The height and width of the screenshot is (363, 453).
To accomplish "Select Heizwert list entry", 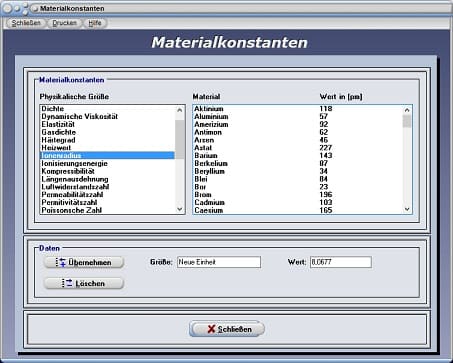I will [x=107, y=148].
